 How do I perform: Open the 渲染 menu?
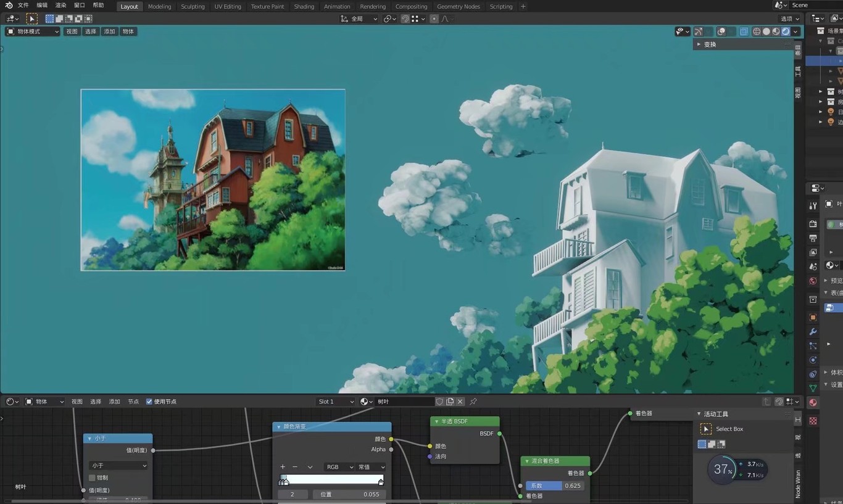(x=60, y=6)
